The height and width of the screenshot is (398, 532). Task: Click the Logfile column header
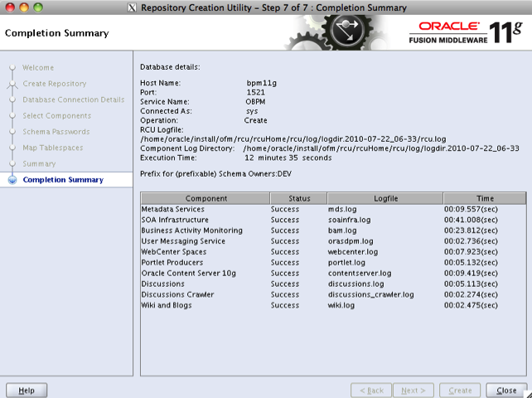click(x=384, y=199)
